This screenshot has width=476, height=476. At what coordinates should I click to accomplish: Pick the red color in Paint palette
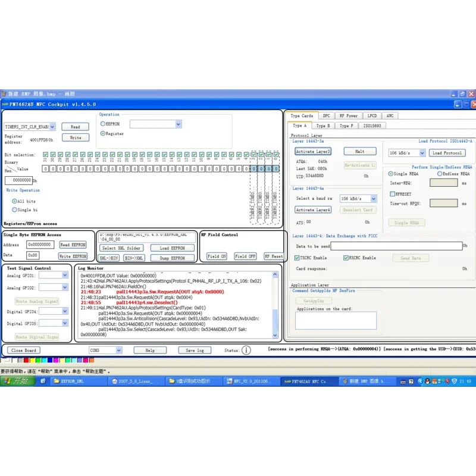(26, 360)
